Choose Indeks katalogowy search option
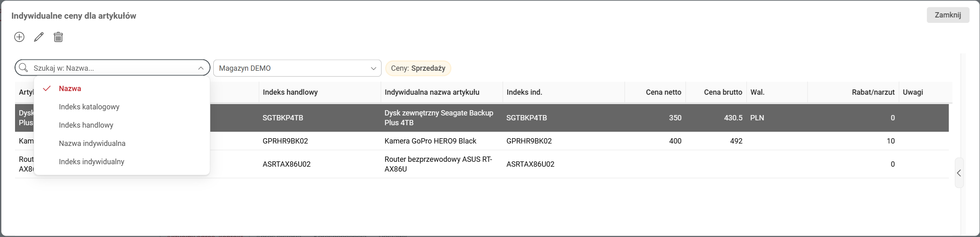This screenshot has height=237, width=980. 89,107
